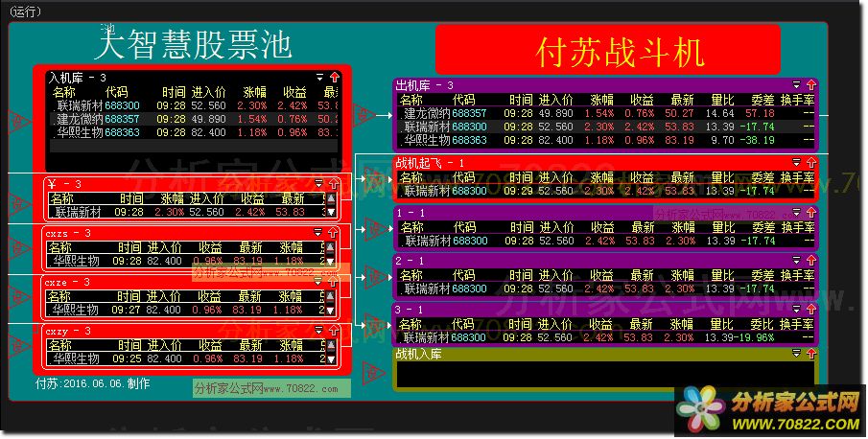Viewport: 868px width, 439px height.
Task: Click 量比 column header in 出机库 panel
Action: (x=722, y=100)
